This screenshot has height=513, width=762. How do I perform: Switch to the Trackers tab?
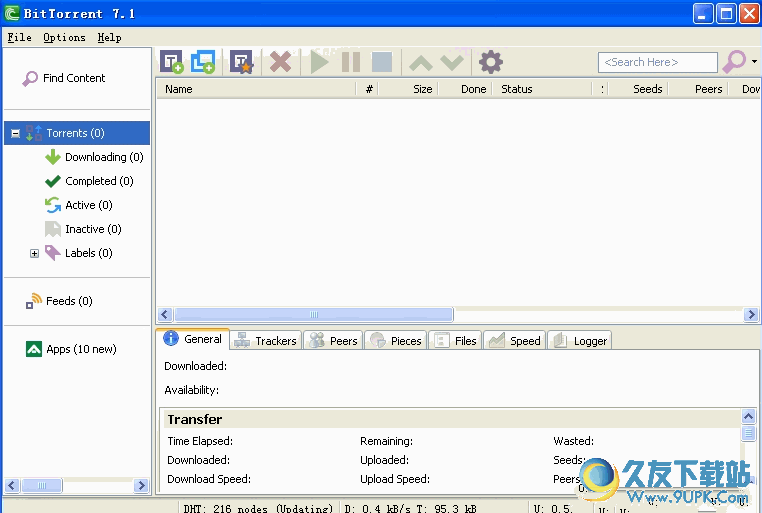266,341
